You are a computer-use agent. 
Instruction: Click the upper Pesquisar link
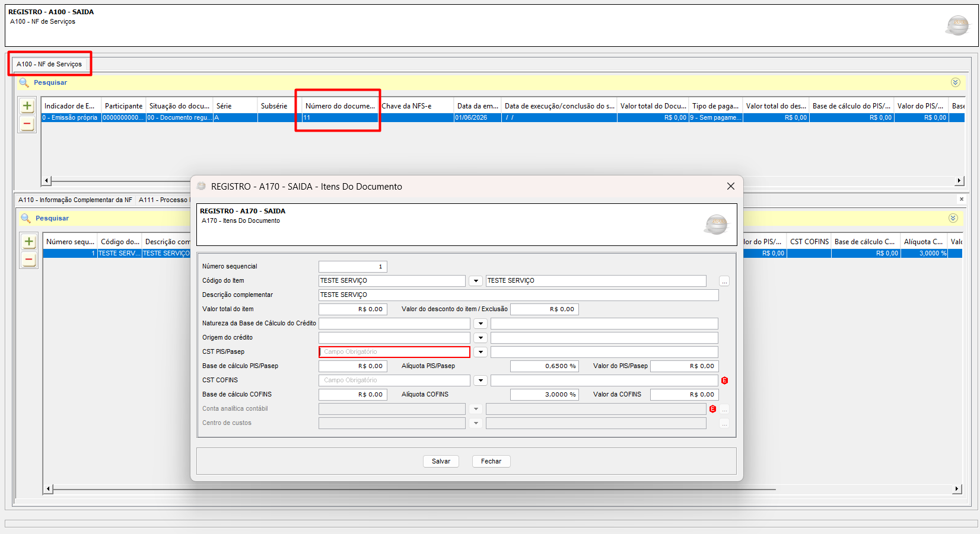point(50,82)
